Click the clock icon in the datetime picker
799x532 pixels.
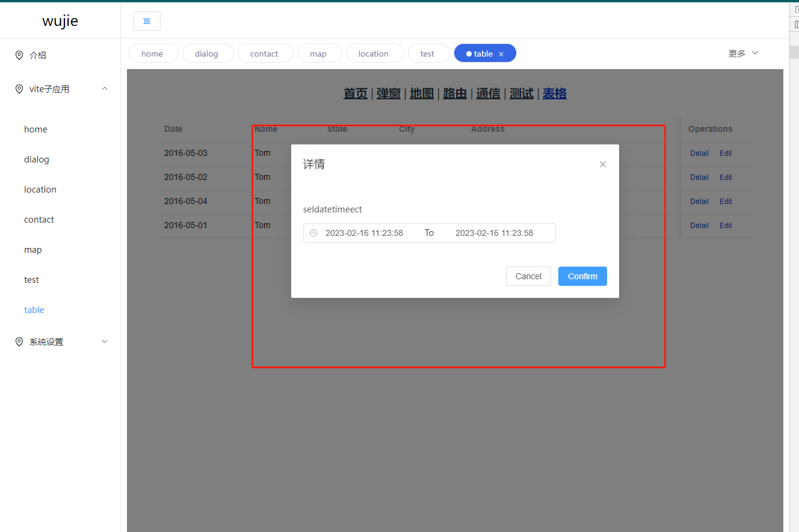(313, 232)
